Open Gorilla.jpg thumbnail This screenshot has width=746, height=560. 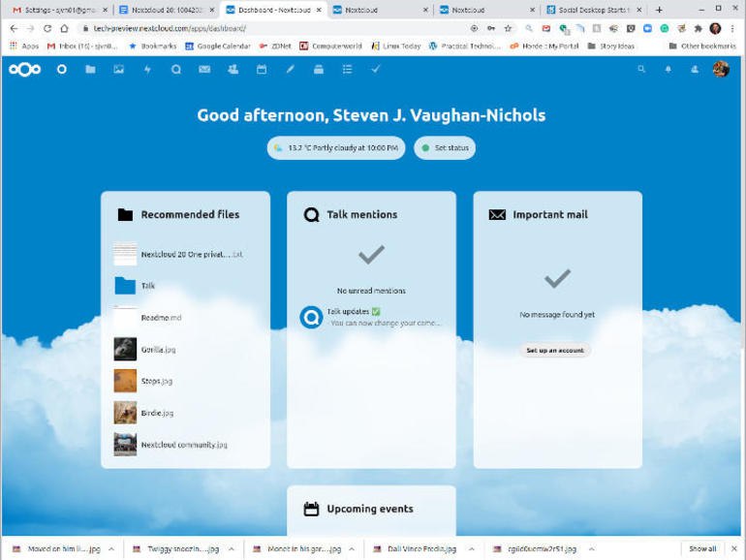pos(125,349)
